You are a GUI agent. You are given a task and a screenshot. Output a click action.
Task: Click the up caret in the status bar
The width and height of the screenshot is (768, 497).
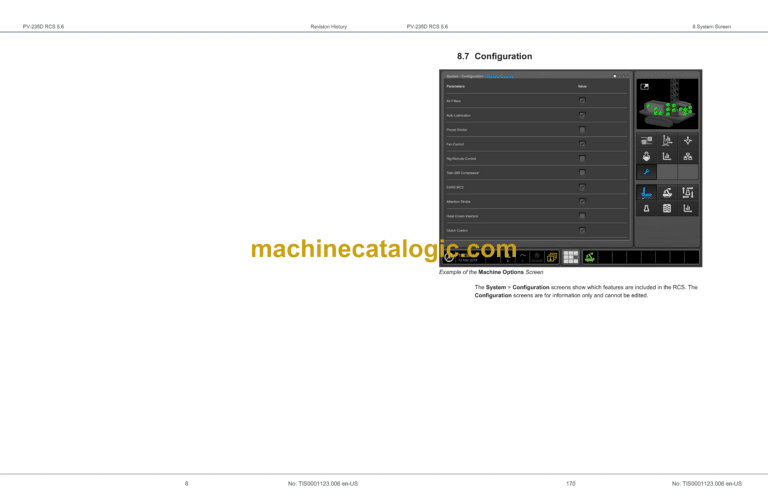(523, 257)
